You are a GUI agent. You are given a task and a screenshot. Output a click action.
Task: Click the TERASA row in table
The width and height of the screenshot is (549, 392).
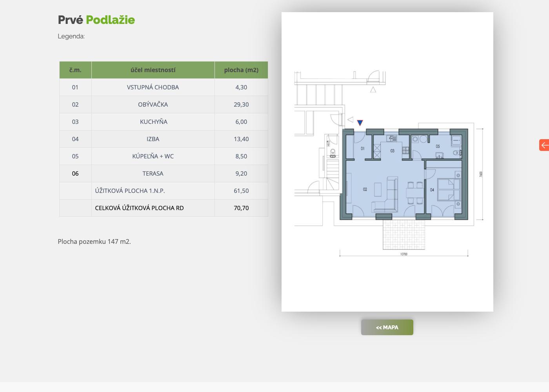[164, 174]
